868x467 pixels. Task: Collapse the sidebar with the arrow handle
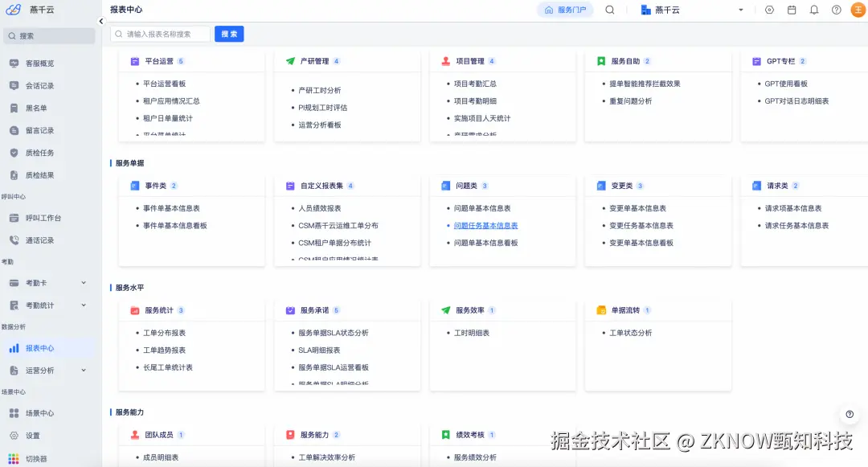(x=100, y=21)
